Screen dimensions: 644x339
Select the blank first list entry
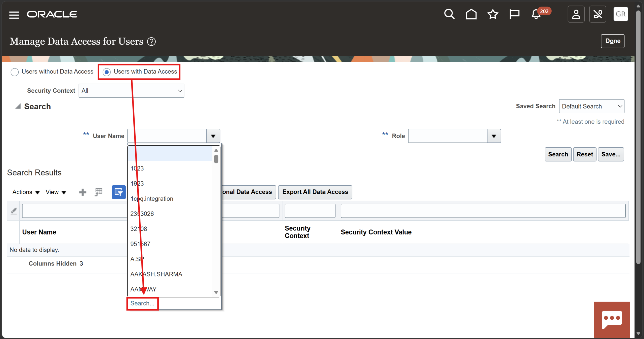(170, 153)
